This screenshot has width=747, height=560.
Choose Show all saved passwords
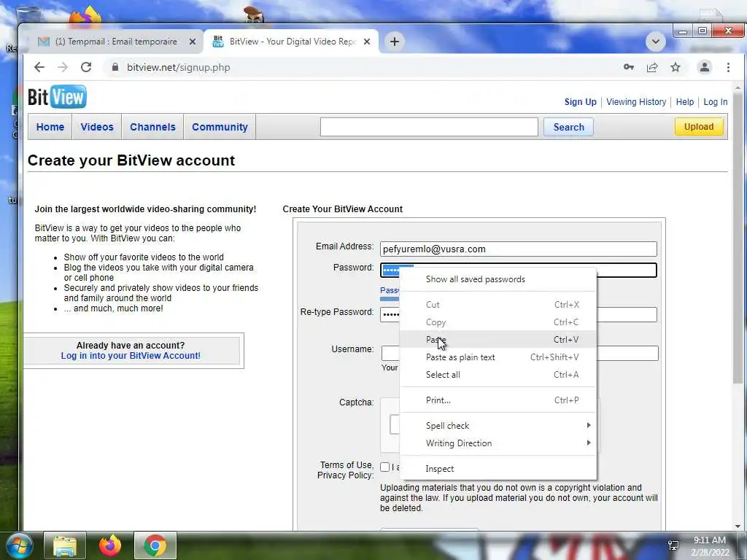tap(476, 279)
